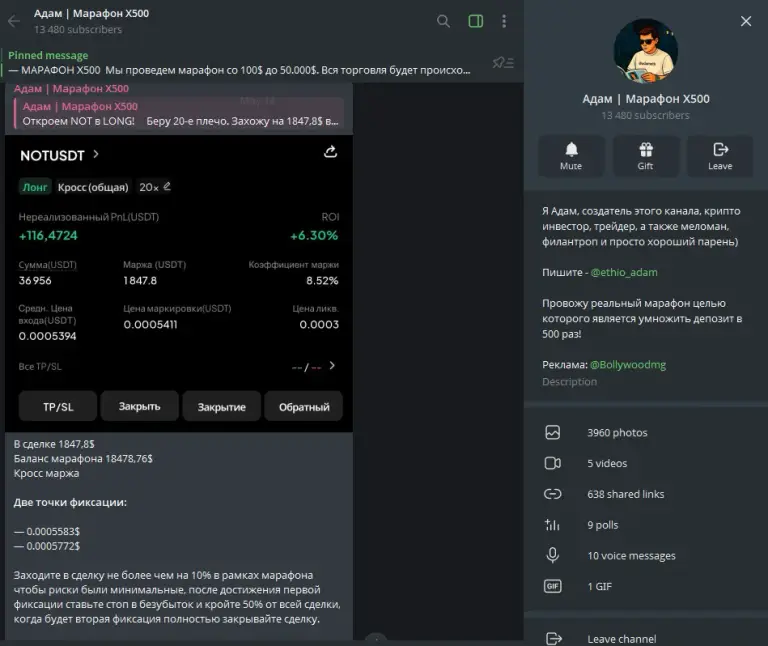768x646 pixels.
Task: Click the message sender name Адам
Action: (71, 89)
